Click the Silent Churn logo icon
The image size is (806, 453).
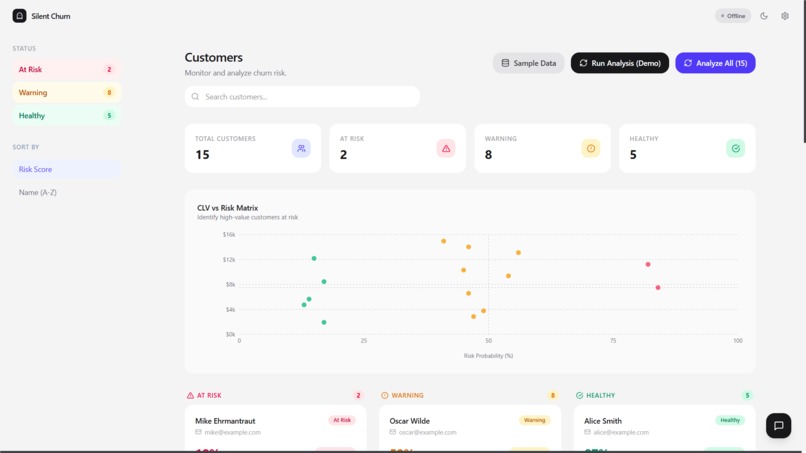[20, 16]
